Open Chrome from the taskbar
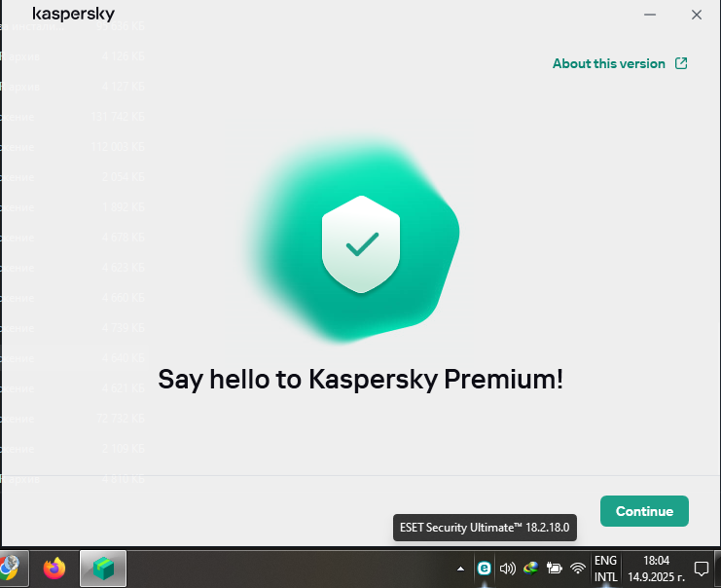Viewport: 721px width, 588px height. point(9,569)
